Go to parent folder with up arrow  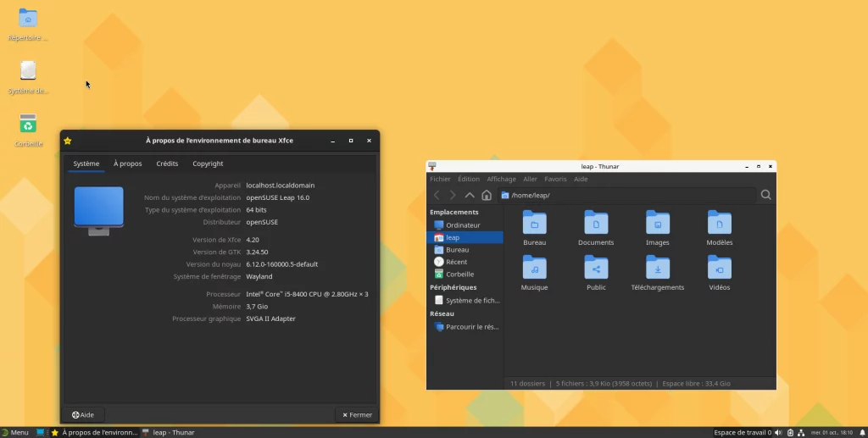tap(470, 195)
